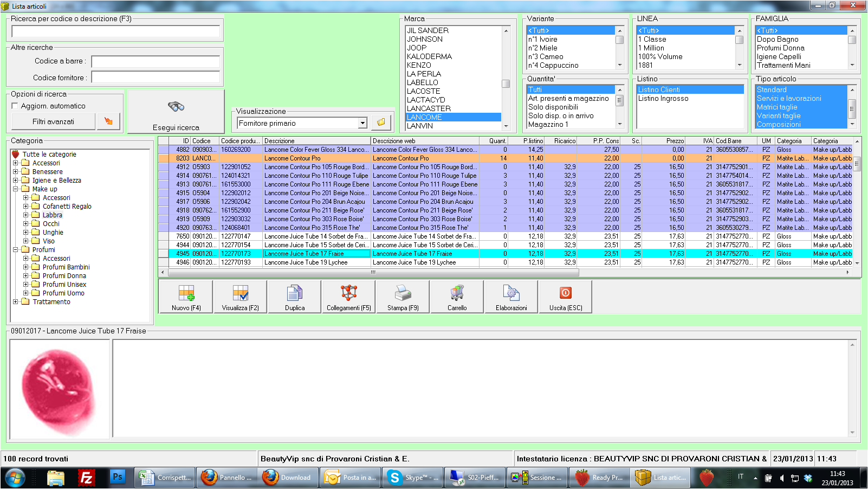The width and height of the screenshot is (868, 489).
Task: Click the Filtri avanzati button
Action: 53,121
